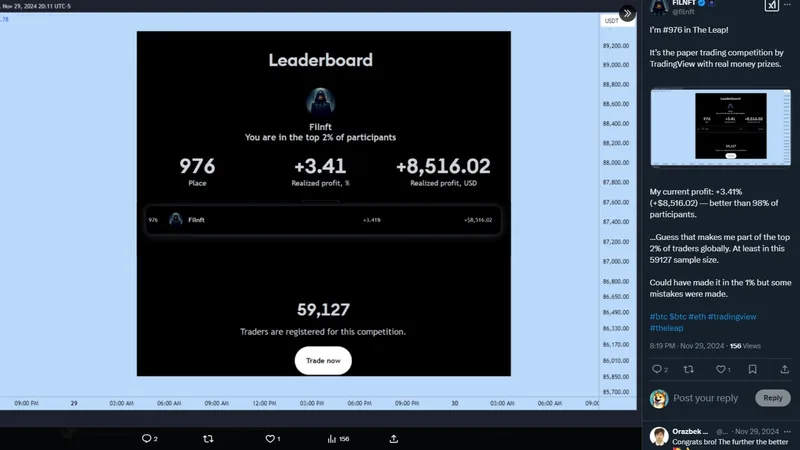Click the '59,127' registered traders count
800x450 pixels.
coord(323,309)
